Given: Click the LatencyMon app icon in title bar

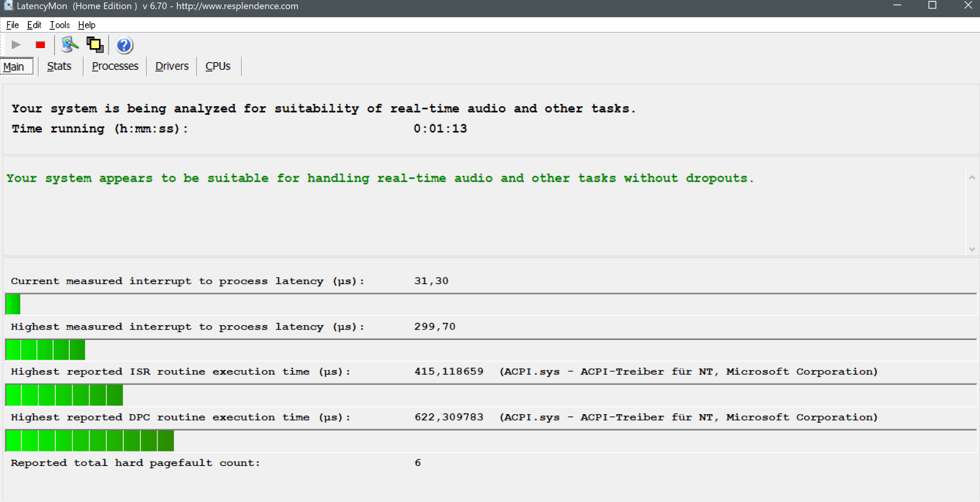Looking at the screenshot, I should click(8, 6).
